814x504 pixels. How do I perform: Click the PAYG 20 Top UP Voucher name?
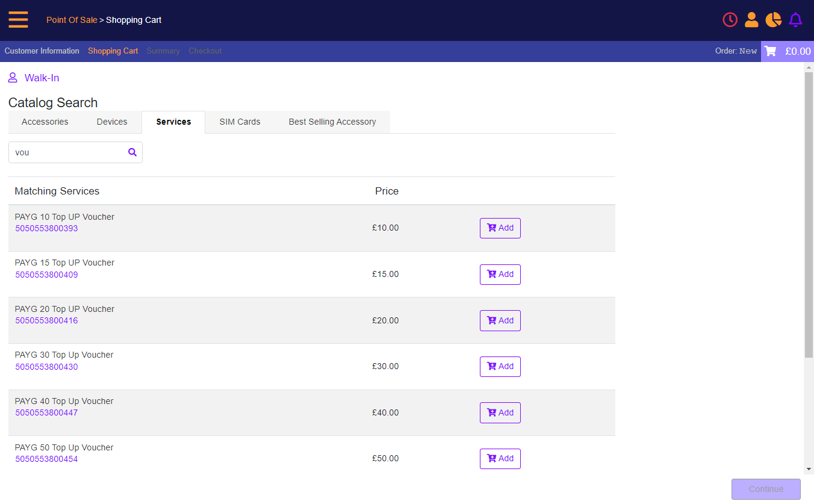64,309
